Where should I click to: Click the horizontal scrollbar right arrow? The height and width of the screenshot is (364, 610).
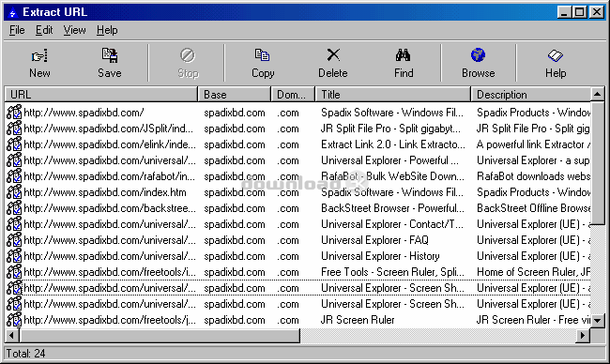(583, 335)
